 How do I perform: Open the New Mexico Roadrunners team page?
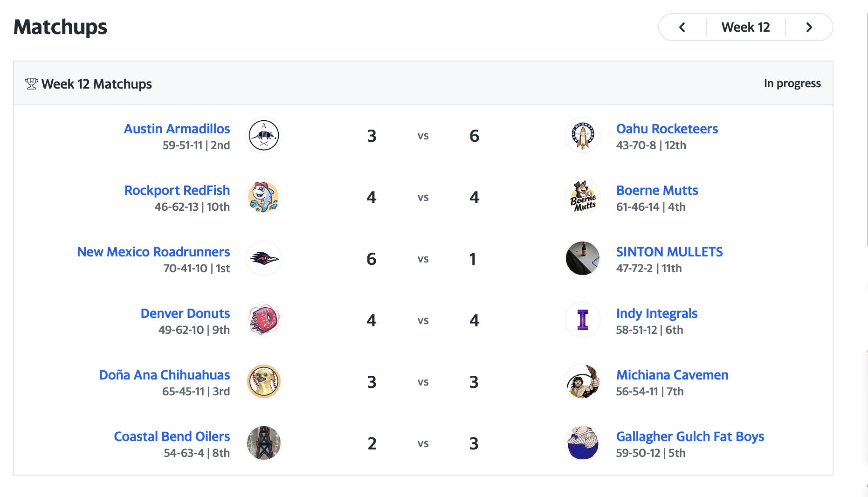click(153, 252)
